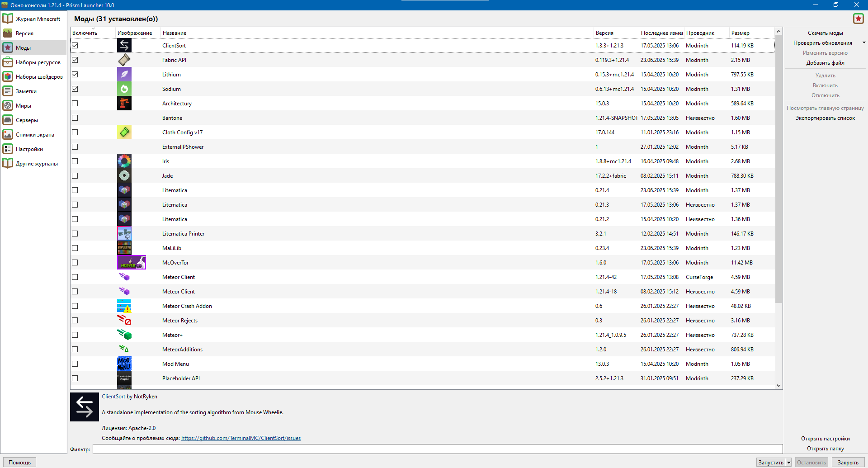Screen dimensions: 868x468
Task: Click the Скачать моды button
Action: click(825, 33)
